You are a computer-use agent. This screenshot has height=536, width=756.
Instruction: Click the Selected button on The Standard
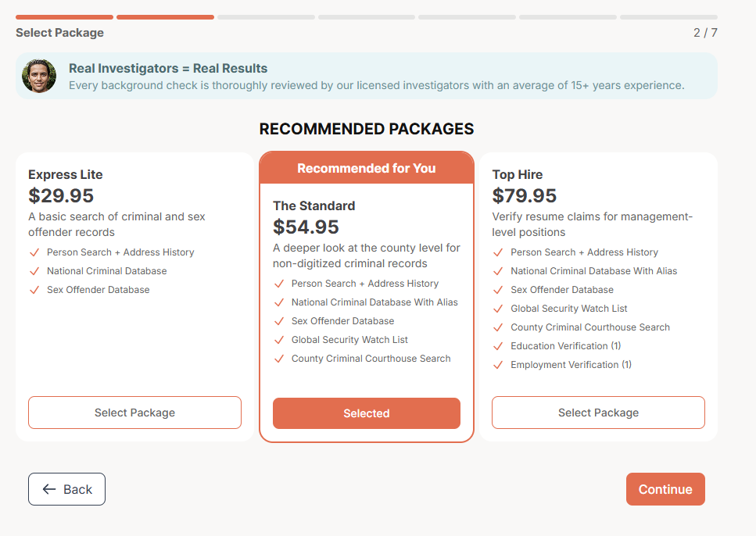(366, 413)
